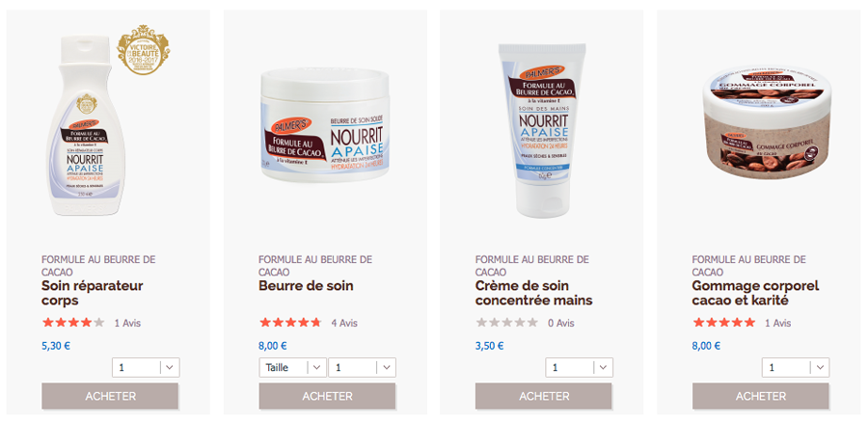Image resolution: width=868 pixels, height=421 pixels.
Task: Click ACHETER for Soin réparateur corps
Action: (110, 396)
